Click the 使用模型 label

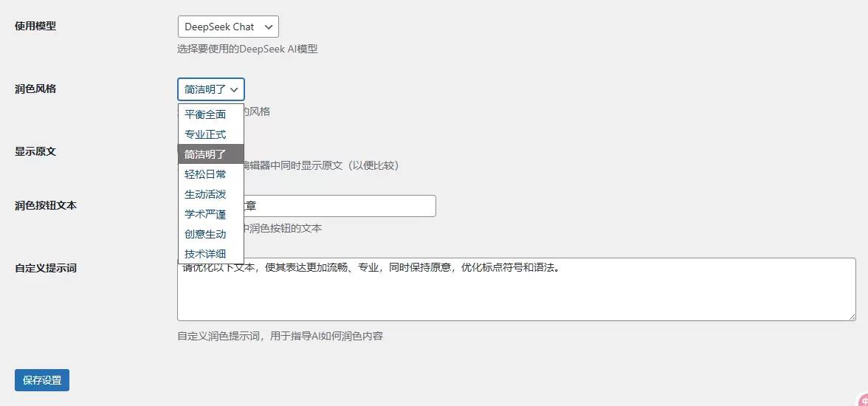pyautogui.click(x=35, y=26)
